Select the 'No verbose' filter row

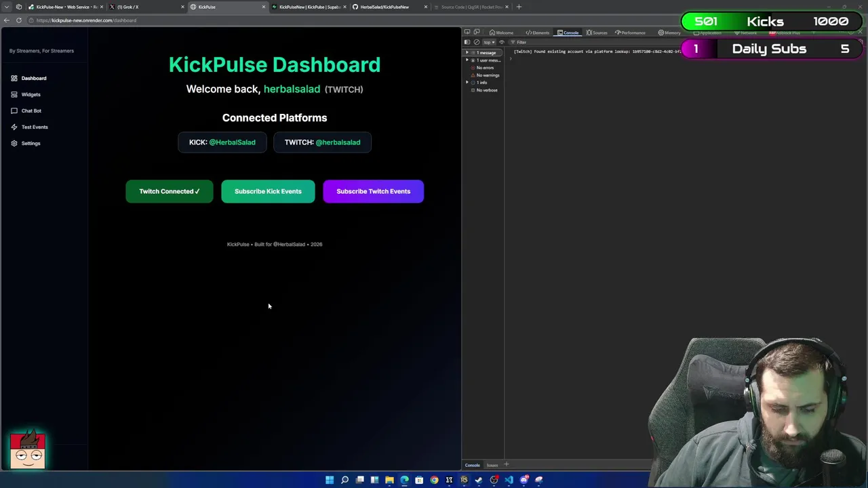pos(484,90)
